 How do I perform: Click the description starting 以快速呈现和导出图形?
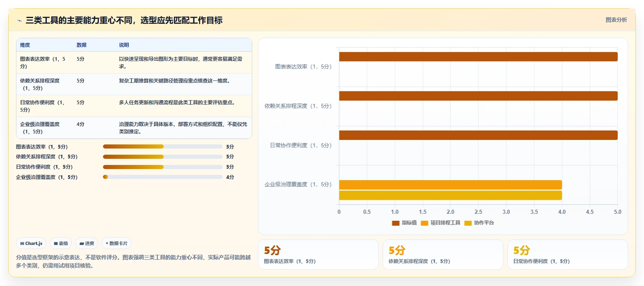tap(180, 62)
